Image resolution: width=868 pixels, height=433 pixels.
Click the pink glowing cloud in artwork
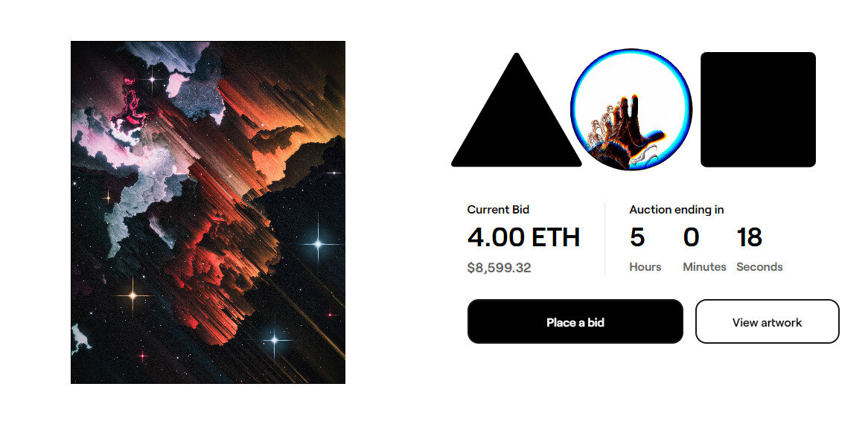[132, 105]
